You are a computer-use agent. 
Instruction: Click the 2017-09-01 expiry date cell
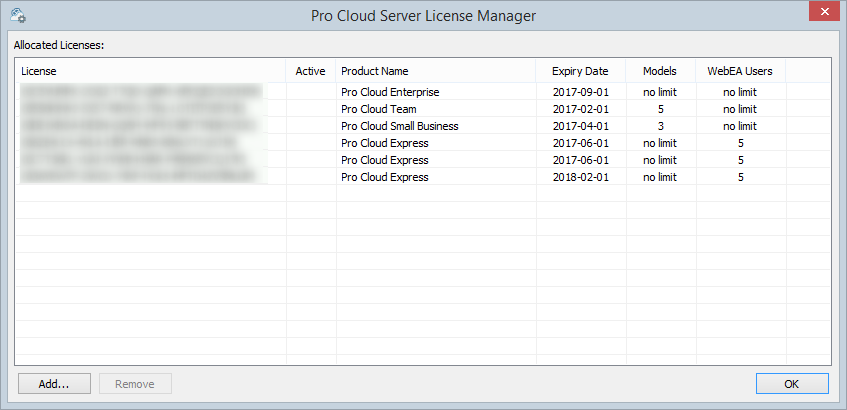[580, 92]
